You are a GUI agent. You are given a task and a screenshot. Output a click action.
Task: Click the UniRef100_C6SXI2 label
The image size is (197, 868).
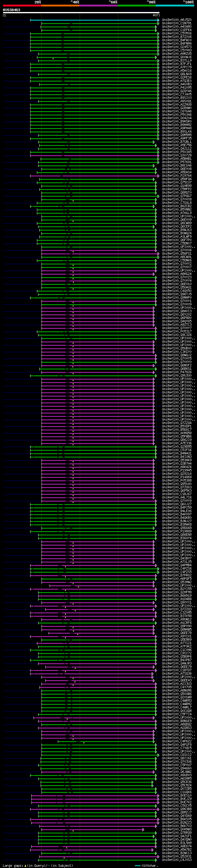point(177,755)
